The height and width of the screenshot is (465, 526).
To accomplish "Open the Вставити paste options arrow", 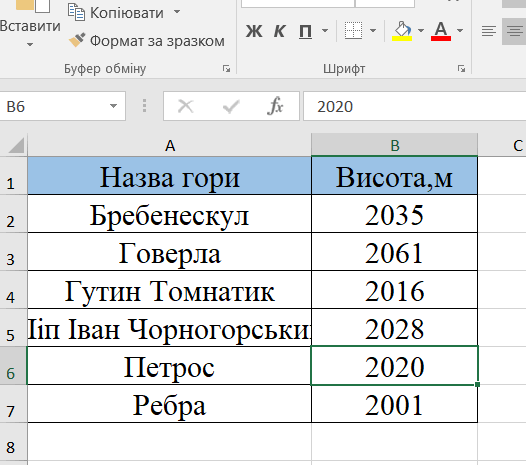I will tap(30, 44).
